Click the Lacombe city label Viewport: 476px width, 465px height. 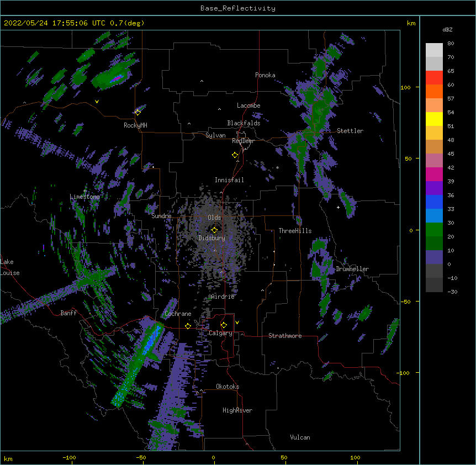click(248, 105)
